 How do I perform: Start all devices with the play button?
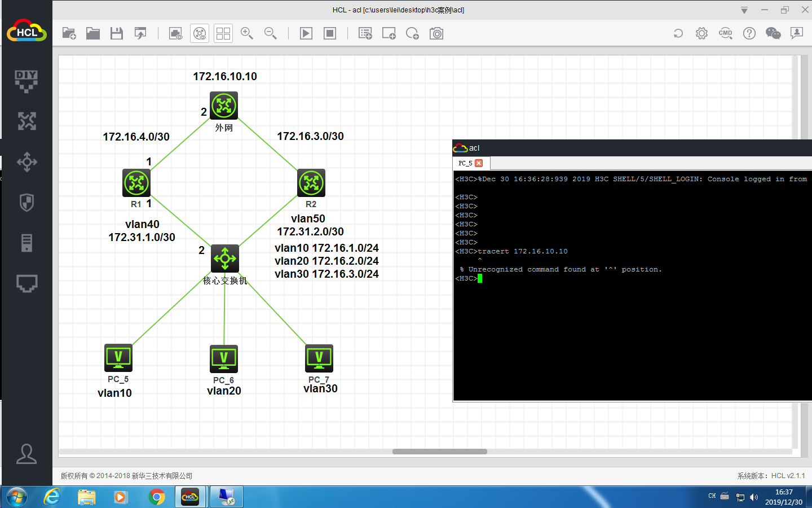tap(306, 33)
